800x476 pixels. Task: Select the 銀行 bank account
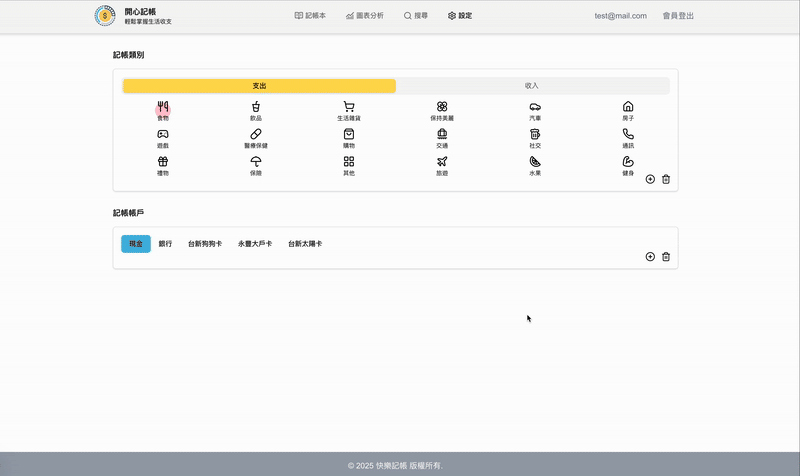pyautogui.click(x=165, y=244)
